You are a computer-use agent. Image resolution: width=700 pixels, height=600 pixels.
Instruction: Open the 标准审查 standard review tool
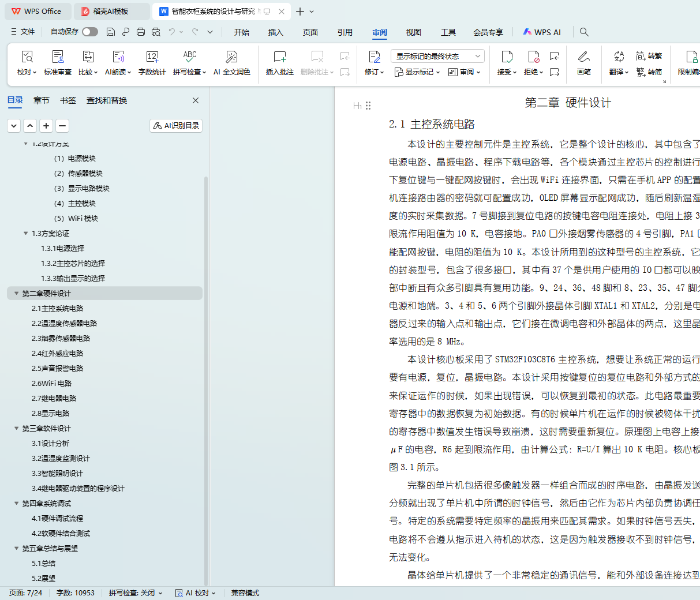click(58, 57)
